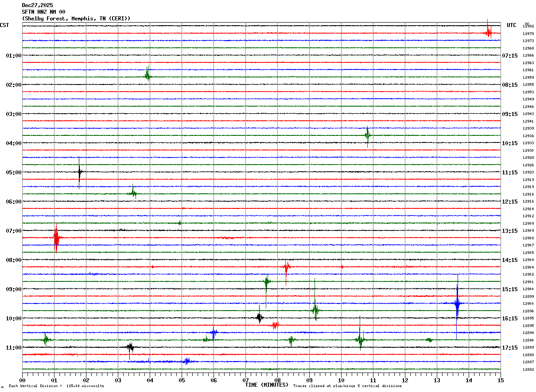Select the 04:00 CST hour label
The width and height of the screenshot is (536, 392).
pyautogui.click(x=13, y=143)
